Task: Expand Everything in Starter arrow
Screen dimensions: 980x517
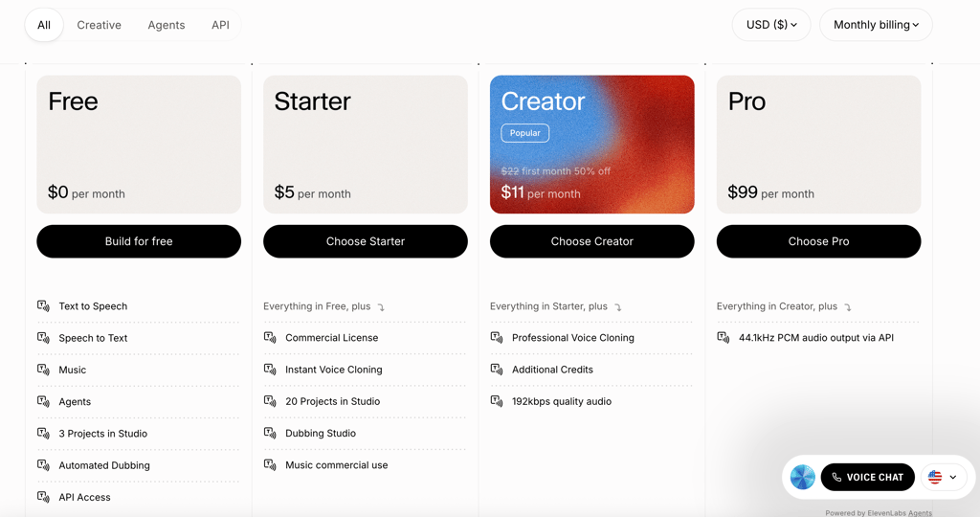Action: [618, 307]
